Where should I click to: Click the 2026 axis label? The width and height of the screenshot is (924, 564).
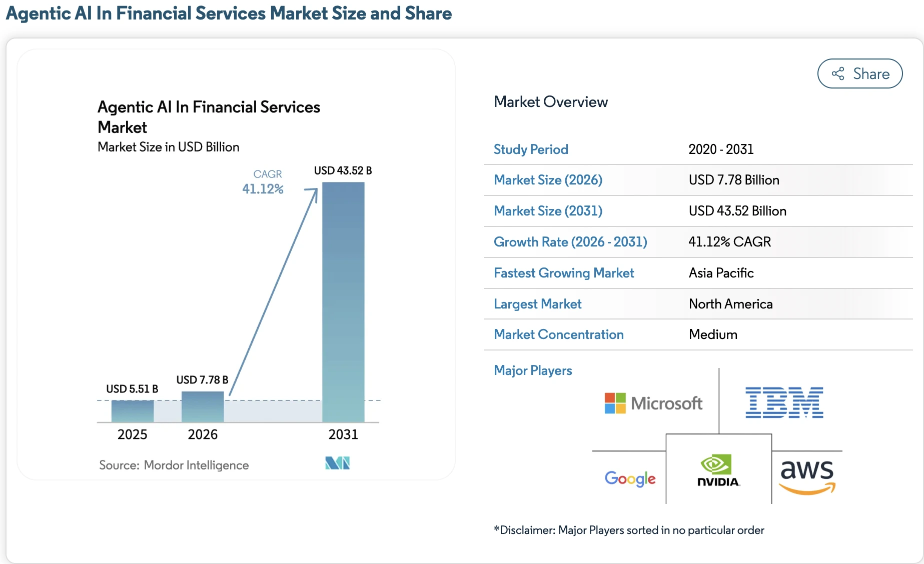tap(203, 434)
